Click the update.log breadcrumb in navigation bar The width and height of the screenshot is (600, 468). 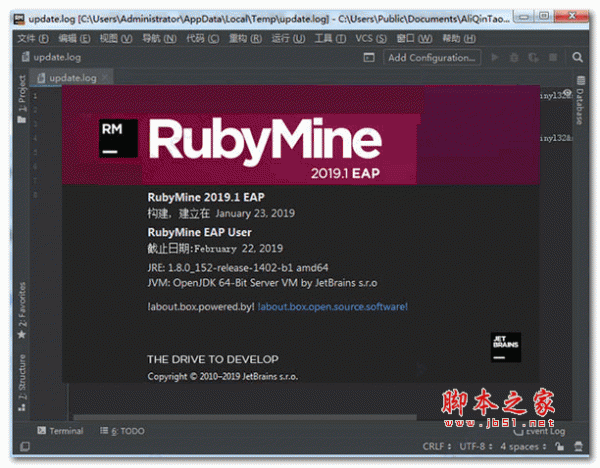tap(51, 57)
